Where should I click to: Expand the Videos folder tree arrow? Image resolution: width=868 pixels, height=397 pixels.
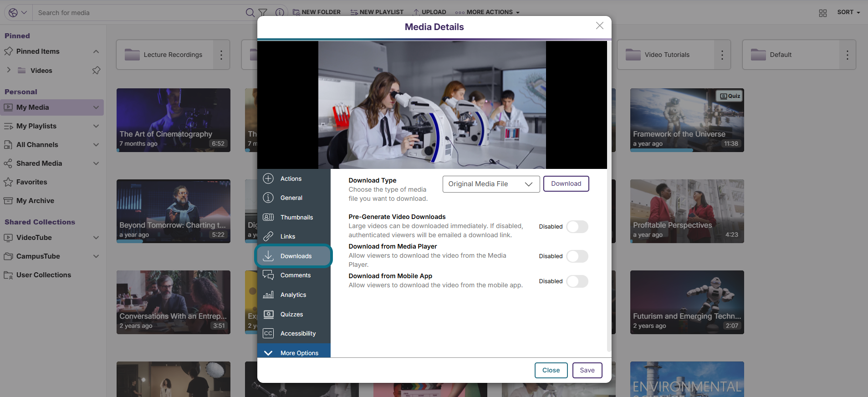[x=9, y=70]
